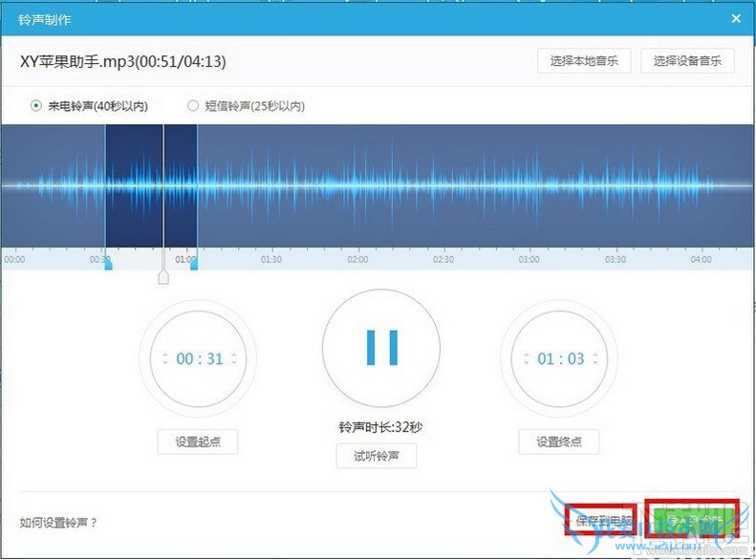The height and width of the screenshot is (560, 756).
Task: Click the white playhead handle below timeline
Action: (163, 277)
